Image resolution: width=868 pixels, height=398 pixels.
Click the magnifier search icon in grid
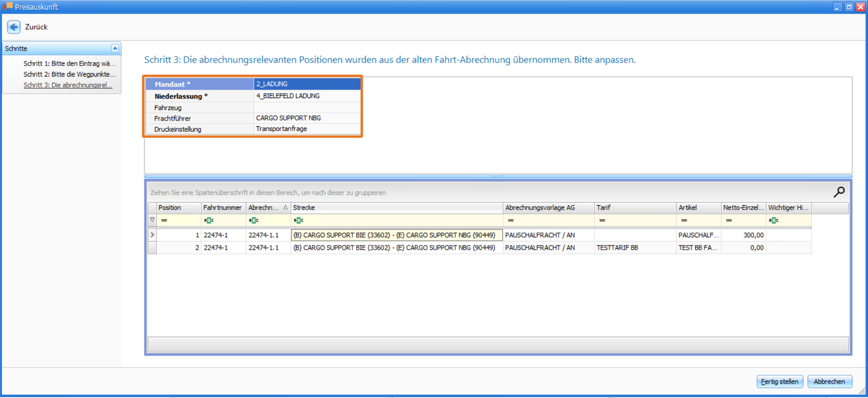point(839,192)
